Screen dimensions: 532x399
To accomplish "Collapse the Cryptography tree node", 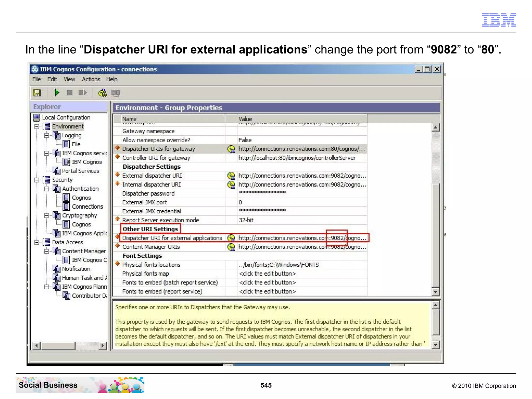I will click(x=46, y=216).
